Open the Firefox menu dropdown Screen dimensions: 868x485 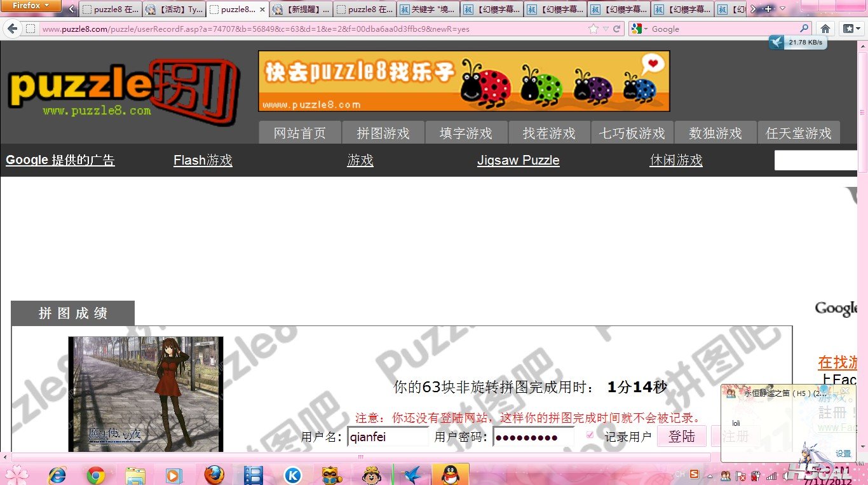pyautogui.click(x=31, y=6)
